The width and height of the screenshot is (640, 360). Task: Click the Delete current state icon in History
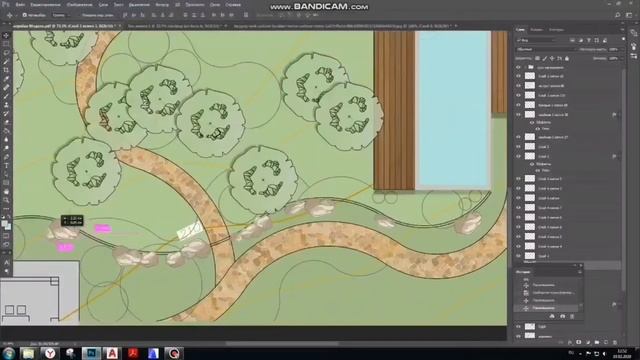pyautogui.click(x=572, y=316)
